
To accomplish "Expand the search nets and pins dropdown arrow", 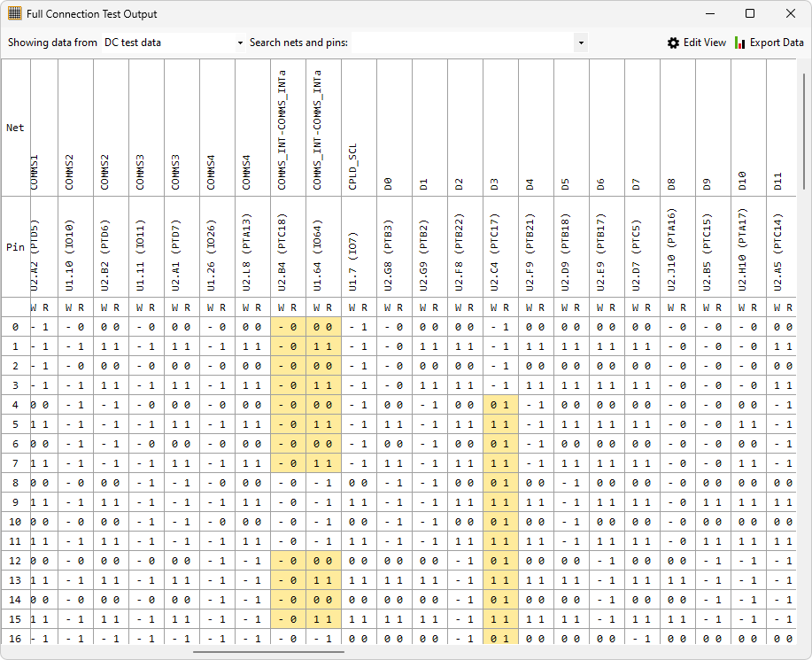I will pyautogui.click(x=581, y=43).
